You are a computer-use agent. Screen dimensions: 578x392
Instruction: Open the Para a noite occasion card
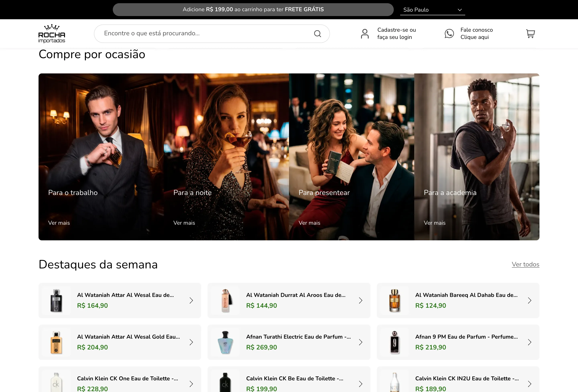[x=226, y=157]
